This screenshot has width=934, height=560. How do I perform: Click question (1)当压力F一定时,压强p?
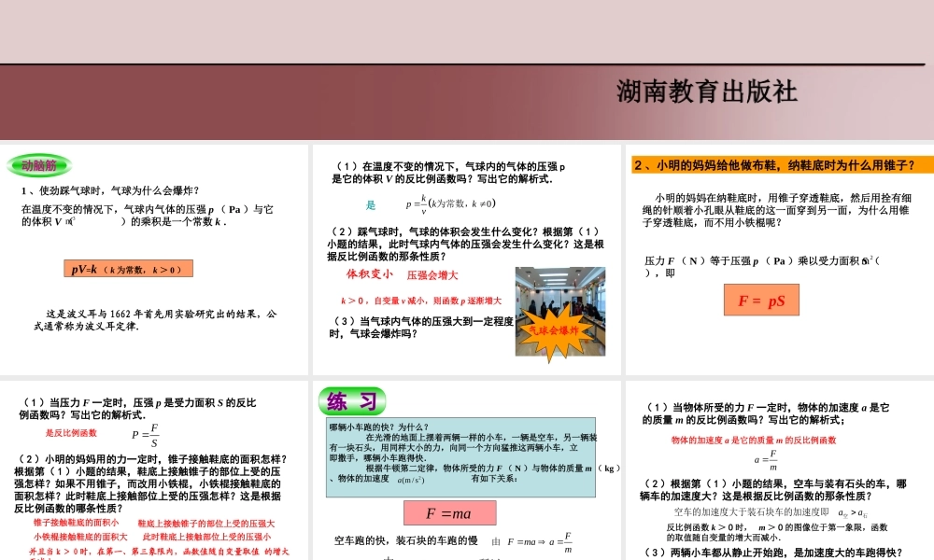point(138,409)
